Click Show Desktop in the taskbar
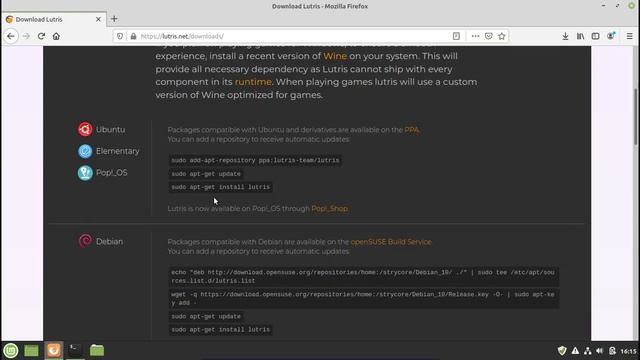 31,351
